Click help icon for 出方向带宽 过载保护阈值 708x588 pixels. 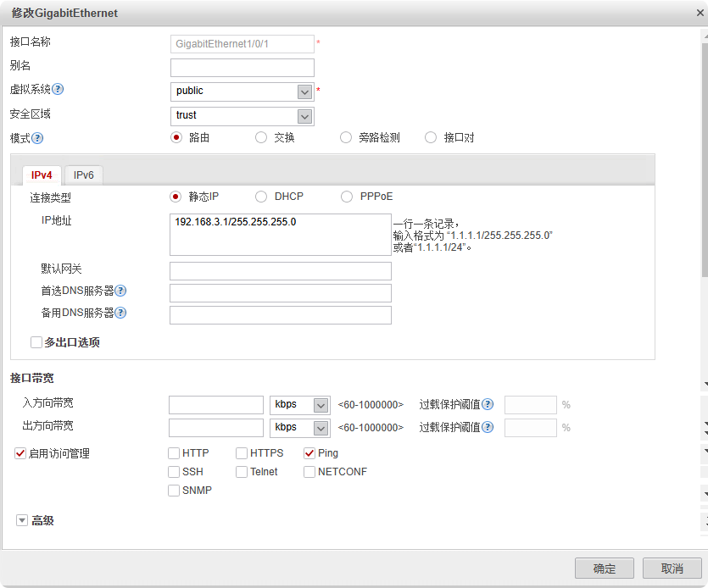coord(488,426)
